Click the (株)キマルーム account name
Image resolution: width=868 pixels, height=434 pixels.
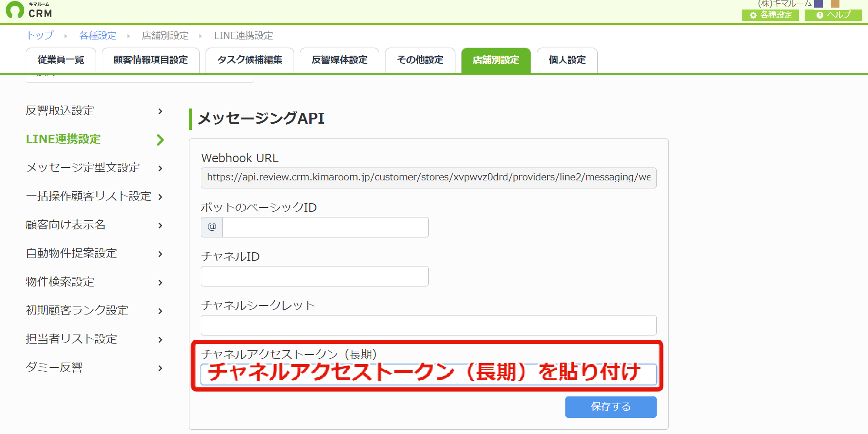pos(785,3)
